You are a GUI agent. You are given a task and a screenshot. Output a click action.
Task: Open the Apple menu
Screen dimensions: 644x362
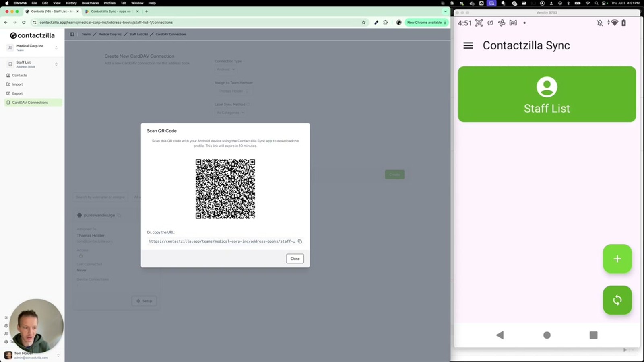click(7, 3)
